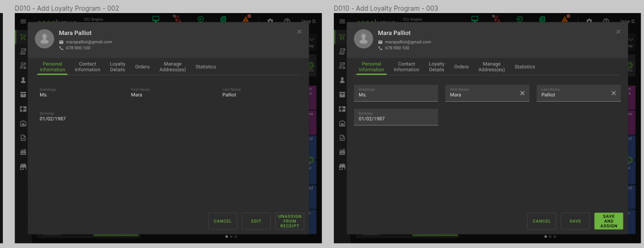Click Edit button in frame 002
This screenshot has width=644, height=248.
pos(256,221)
